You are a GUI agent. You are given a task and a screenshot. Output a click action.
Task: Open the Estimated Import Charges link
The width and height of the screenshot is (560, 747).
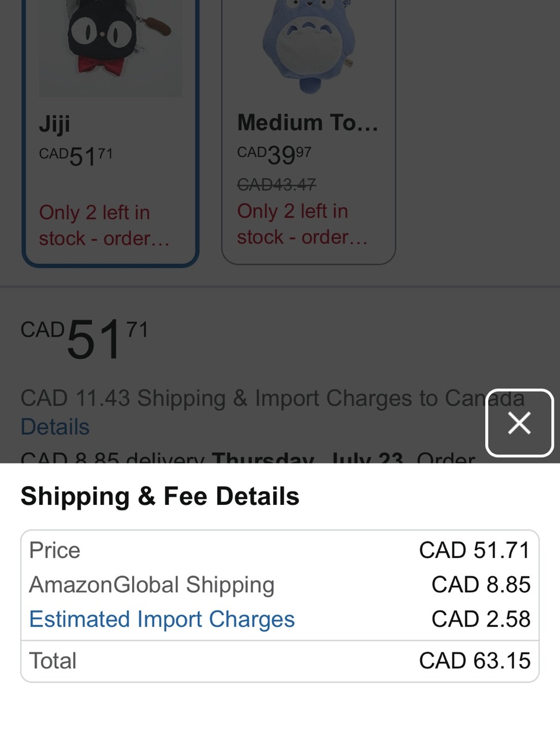(162, 619)
